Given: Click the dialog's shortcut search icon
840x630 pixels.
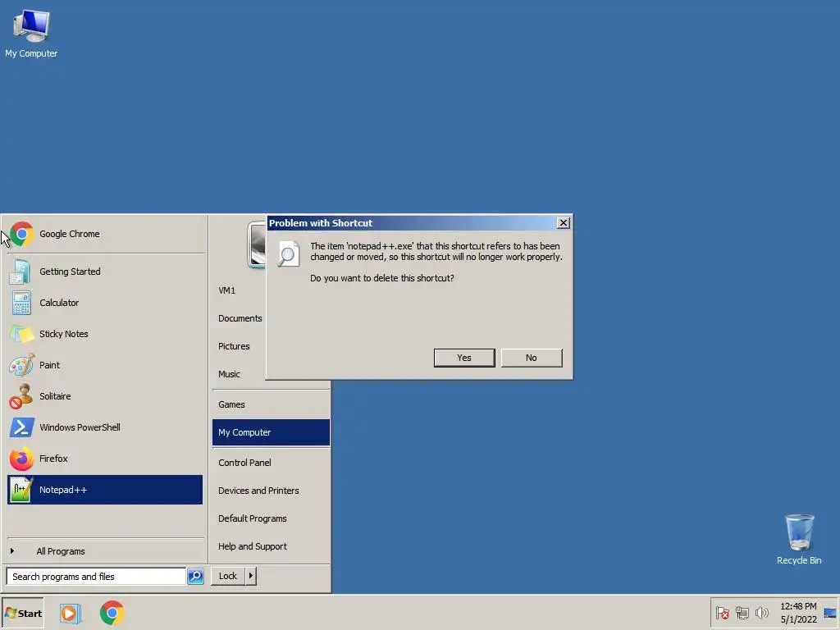Looking at the screenshot, I should [288, 254].
